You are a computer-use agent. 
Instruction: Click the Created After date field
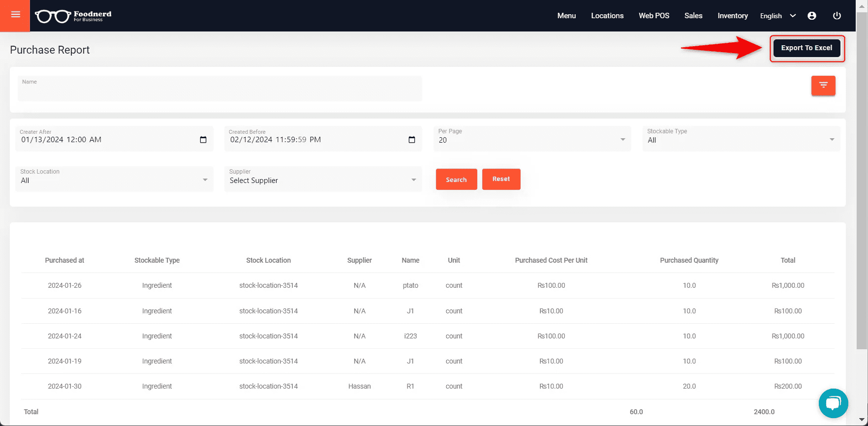[x=114, y=139]
